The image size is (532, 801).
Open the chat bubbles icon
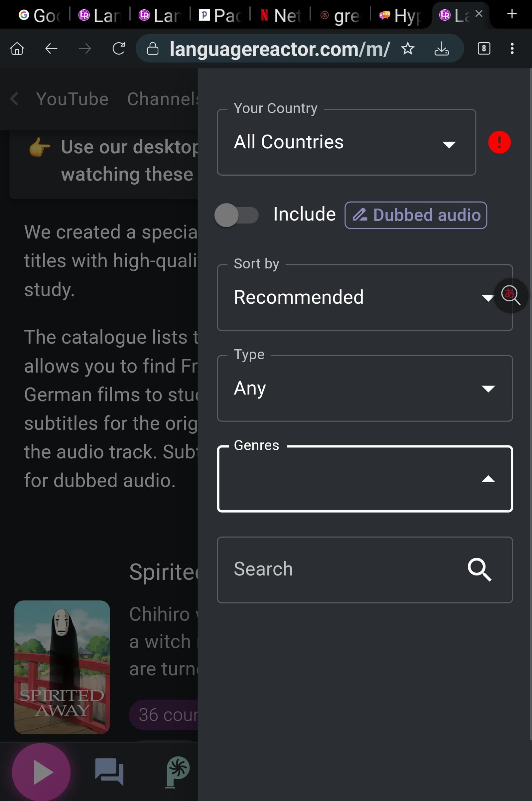(109, 771)
